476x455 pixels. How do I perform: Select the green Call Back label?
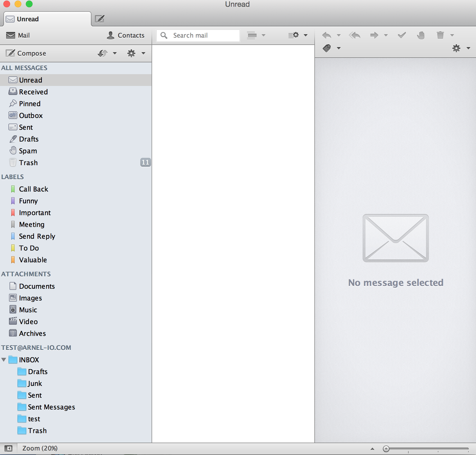[x=76, y=189]
